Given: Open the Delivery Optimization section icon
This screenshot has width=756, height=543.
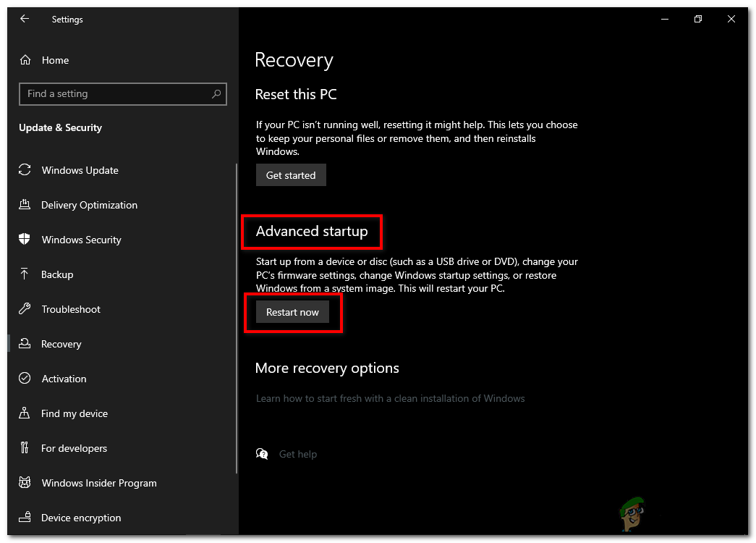Looking at the screenshot, I should (x=25, y=205).
